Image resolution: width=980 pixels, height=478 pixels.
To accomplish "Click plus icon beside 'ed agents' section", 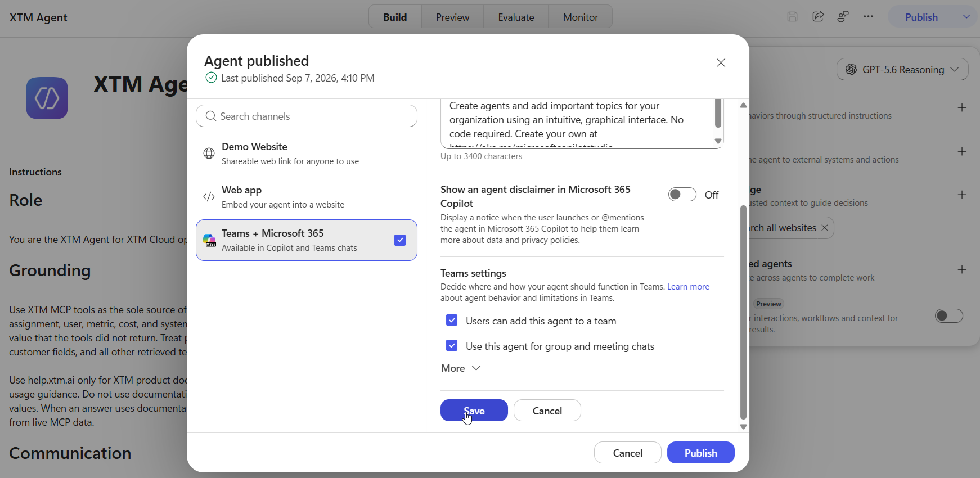I will (x=962, y=269).
